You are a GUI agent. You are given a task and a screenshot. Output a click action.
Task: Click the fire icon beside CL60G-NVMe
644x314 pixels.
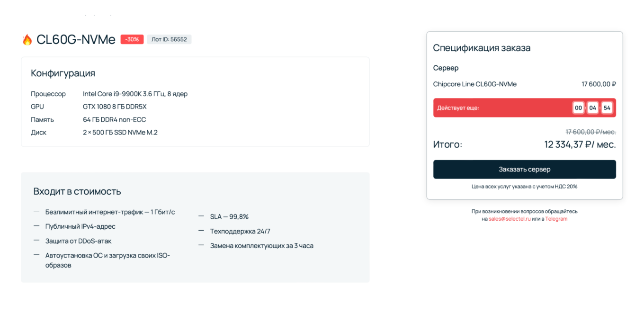point(27,40)
